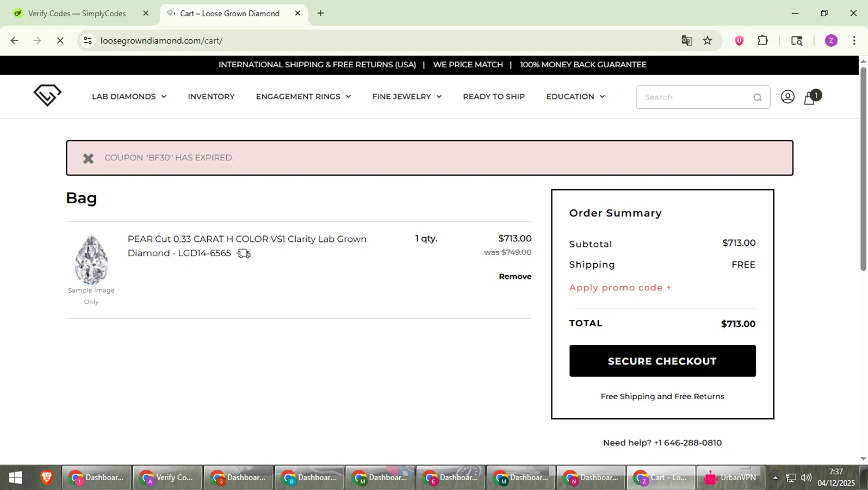
Task: Click the '1 qty.' quantity text
Action: 426,238
